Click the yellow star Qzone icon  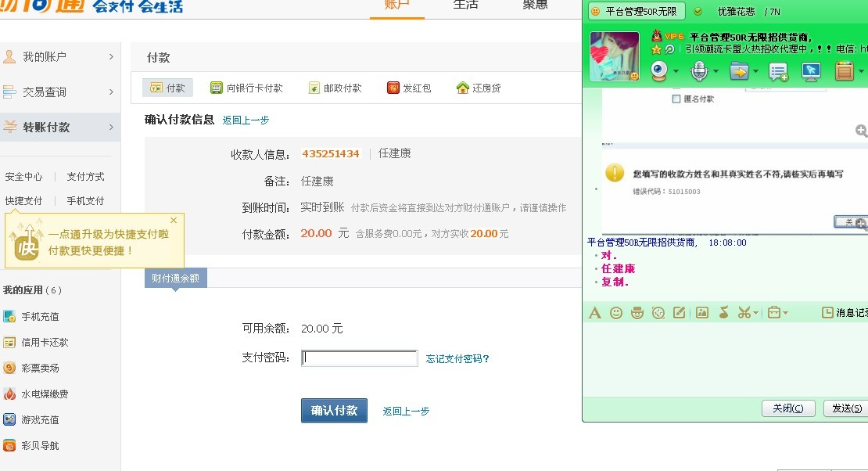pos(657,49)
